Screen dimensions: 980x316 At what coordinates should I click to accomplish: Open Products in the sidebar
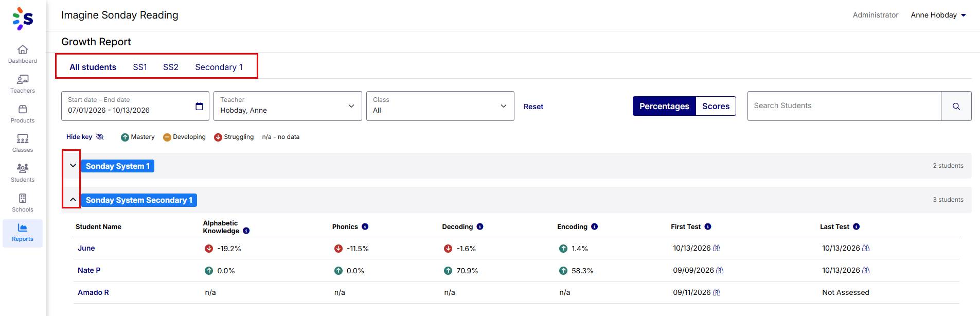click(x=23, y=114)
